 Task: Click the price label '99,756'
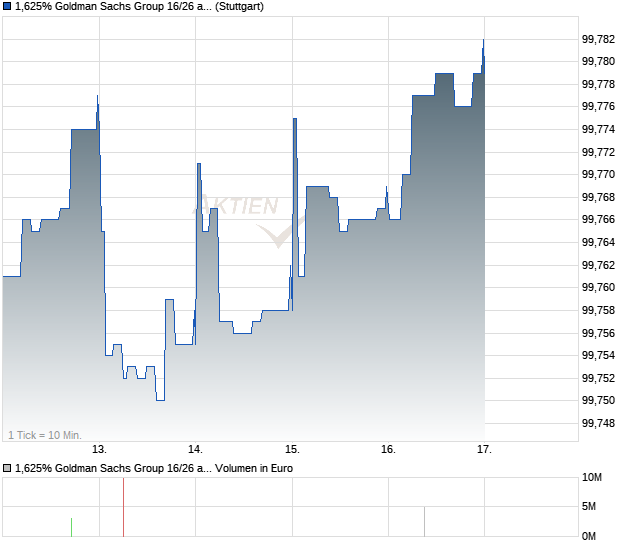point(598,333)
